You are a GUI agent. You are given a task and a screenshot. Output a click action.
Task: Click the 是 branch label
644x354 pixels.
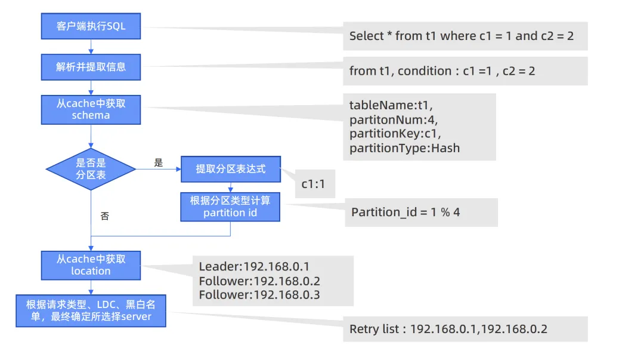159,162
